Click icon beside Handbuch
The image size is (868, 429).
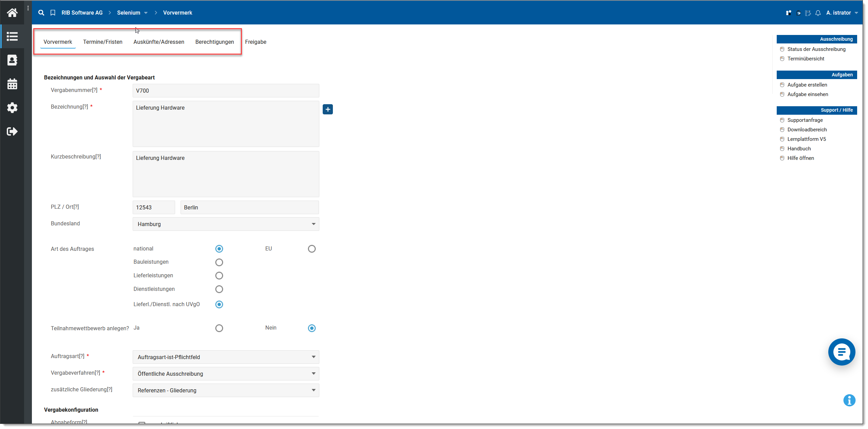click(x=782, y=149)
